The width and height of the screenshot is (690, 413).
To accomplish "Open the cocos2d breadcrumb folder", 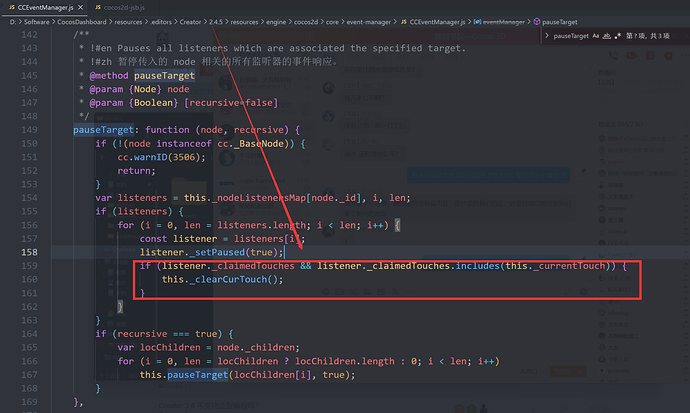I will coord(306,22).
